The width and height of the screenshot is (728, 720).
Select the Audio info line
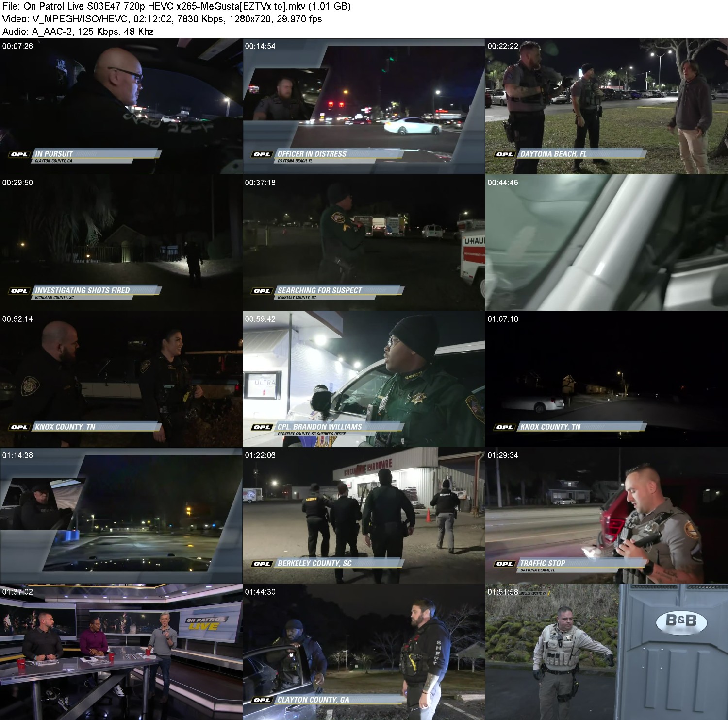point(78,32)
